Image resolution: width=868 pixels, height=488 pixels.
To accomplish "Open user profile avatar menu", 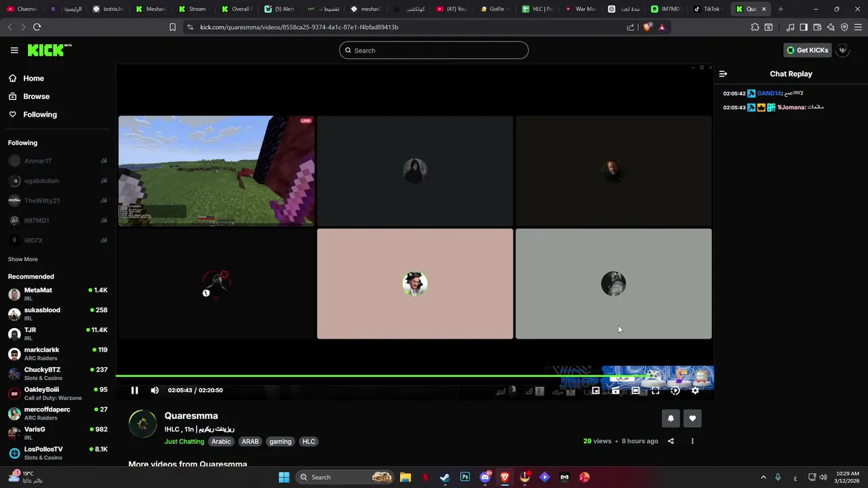I will pos(843,50).
